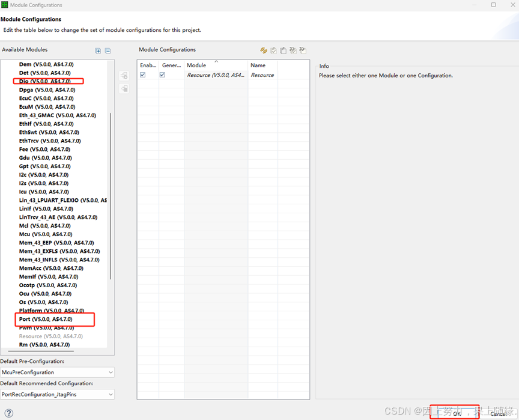Image resolution: width=519 pixels, height=420 pixels.
Task: Select I2c (V5.0.0, AS4.7.0) module
Action: (44, 175)
